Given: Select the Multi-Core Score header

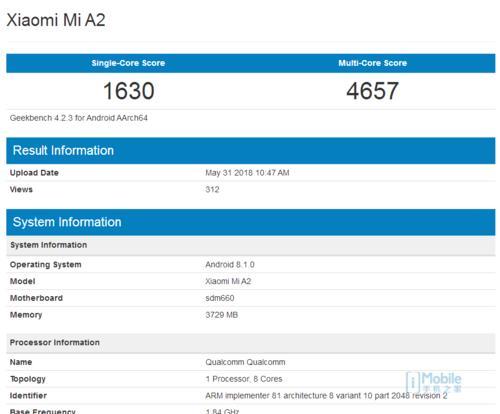Looking at the screenshot, I should point(373,63).
